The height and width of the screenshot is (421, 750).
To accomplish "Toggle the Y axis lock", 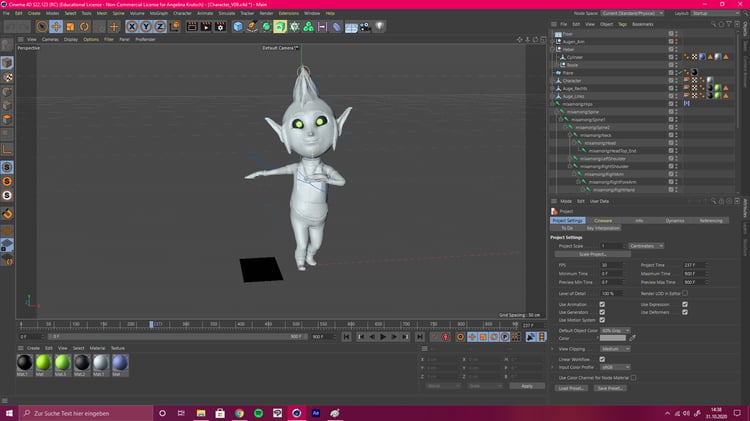I will [146, 27].
